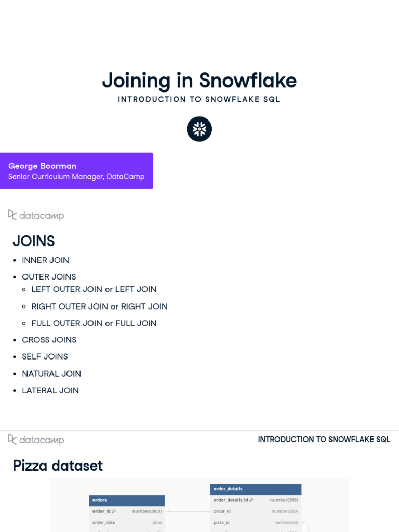
Task: Click the LATERAL JOIN bullet item
Action: 50,390
